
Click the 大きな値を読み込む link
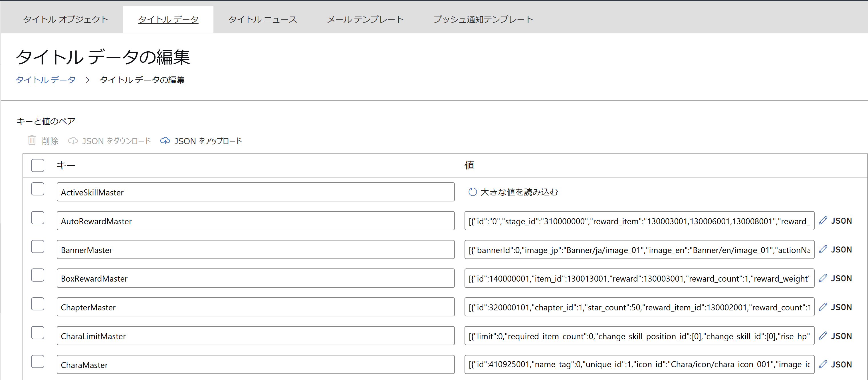coord(519,192)
